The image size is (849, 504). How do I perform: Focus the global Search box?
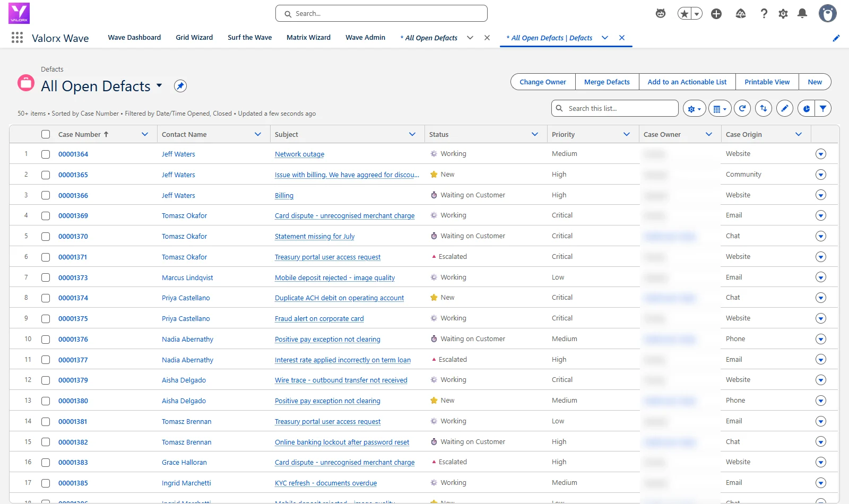click(382, 14)
